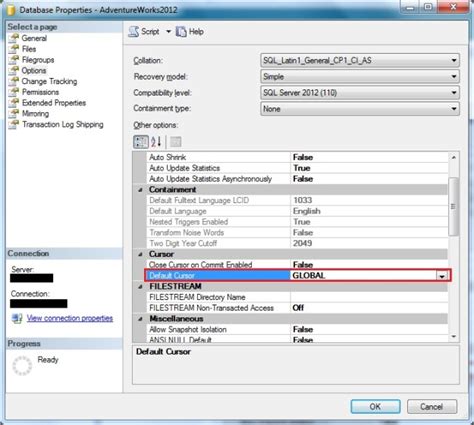Click the OK button
This screenshot has height=425, width=474.
pyautogui.click(x=375, y=407)
